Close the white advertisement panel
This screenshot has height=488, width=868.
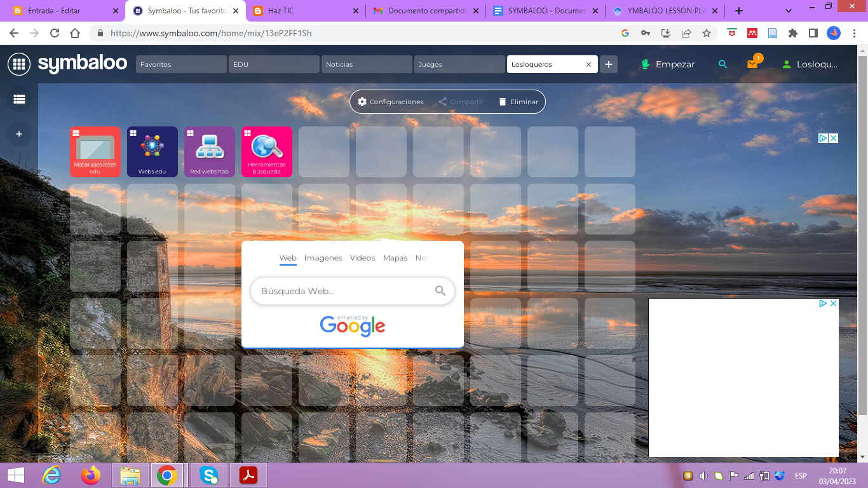[834, 304]
